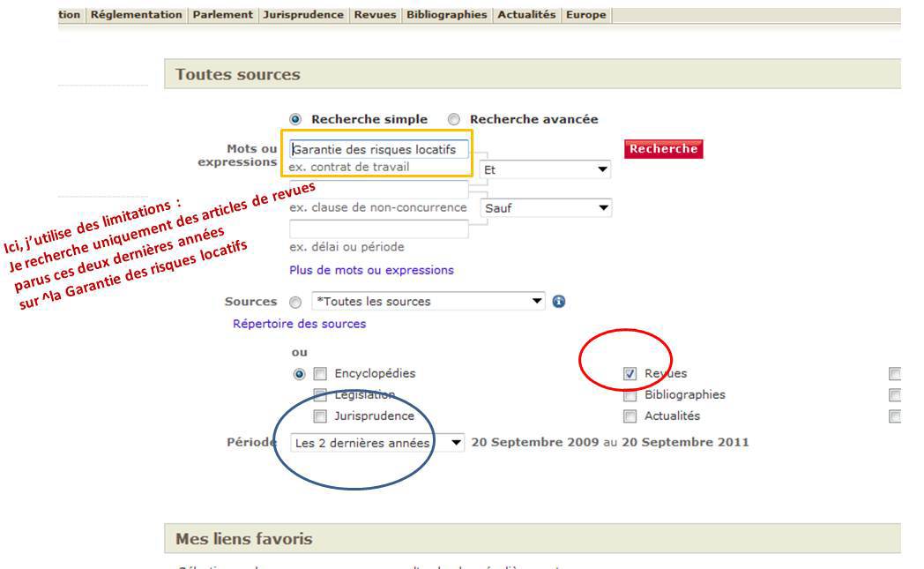
Task: Click the red Recherche button
Action: (x=663, y=149)
